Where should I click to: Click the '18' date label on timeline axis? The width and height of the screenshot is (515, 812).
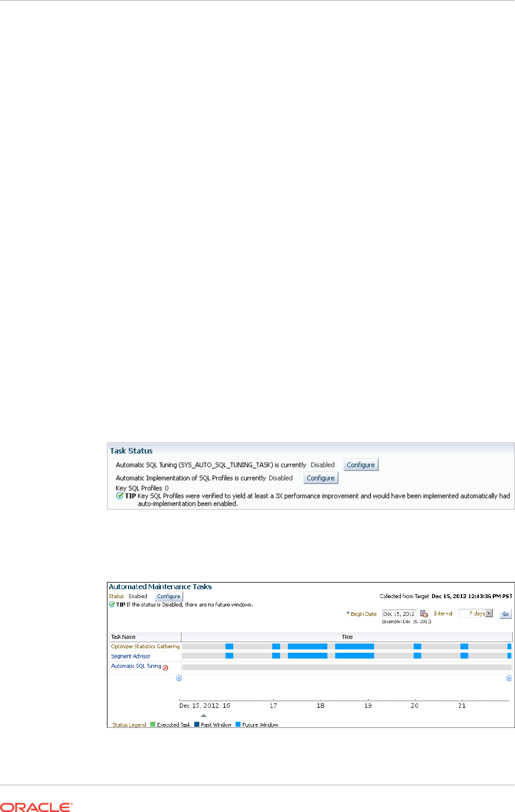tap(321, 706)
